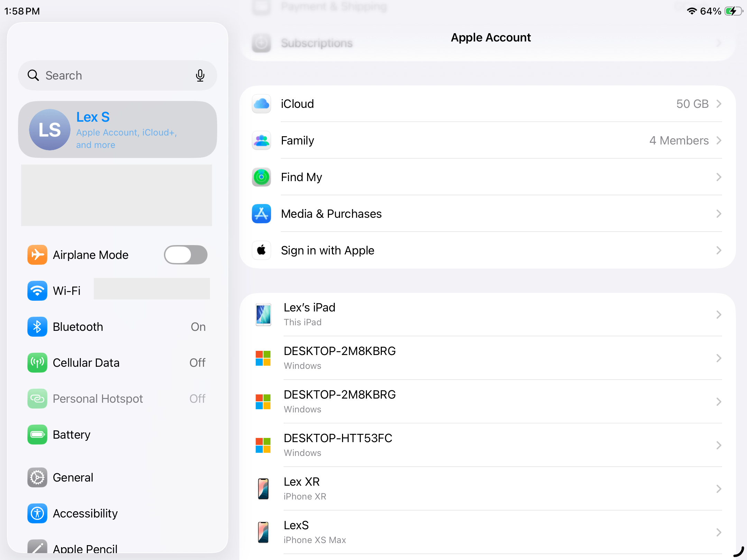
Task: Tap the Windows logo for first DESKTOP-2M8KBRG
Action: point(263,358)
